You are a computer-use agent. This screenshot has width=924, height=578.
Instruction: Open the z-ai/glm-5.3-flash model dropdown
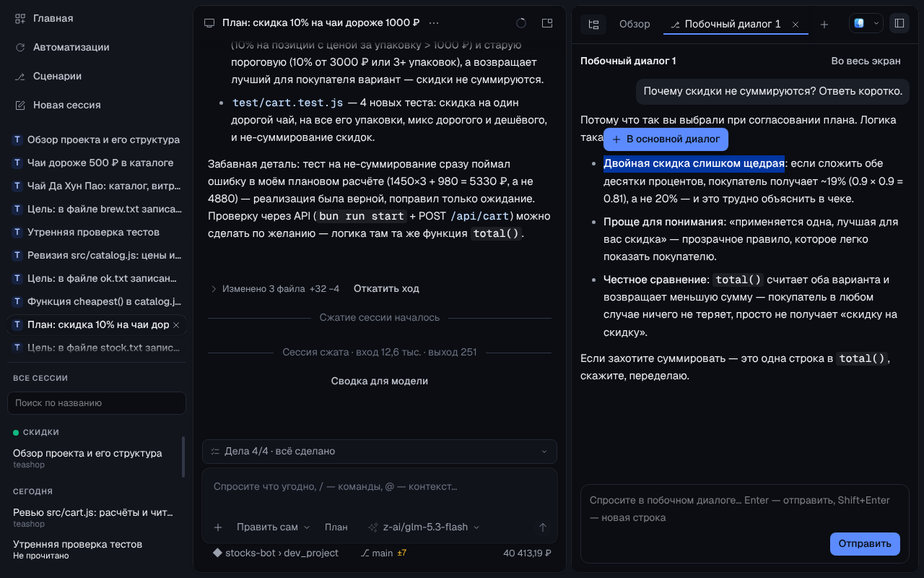[x=424, y=527]
